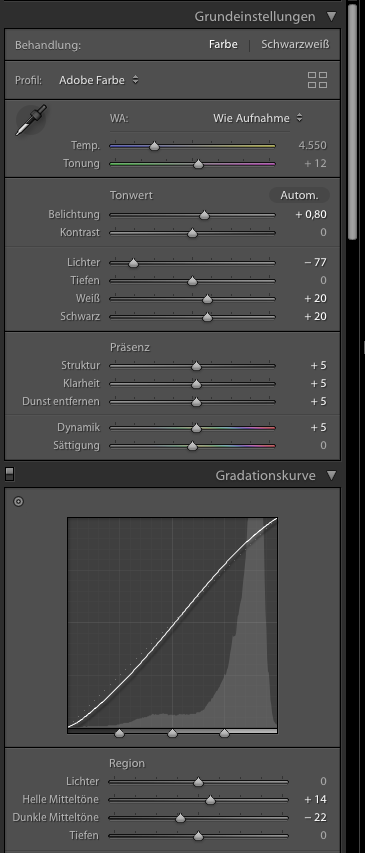This screenshot has width=365, height=853.
Task: Click the Belichtung value field +0,80
Action: [x=311, y=215]
